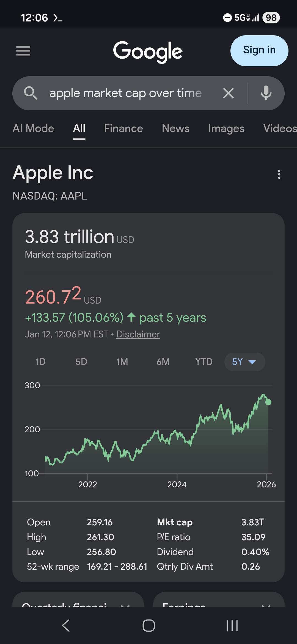This screenshot has width=297, height=644.
Task: Switch to the Finance tab
Action: click(123, 129)
